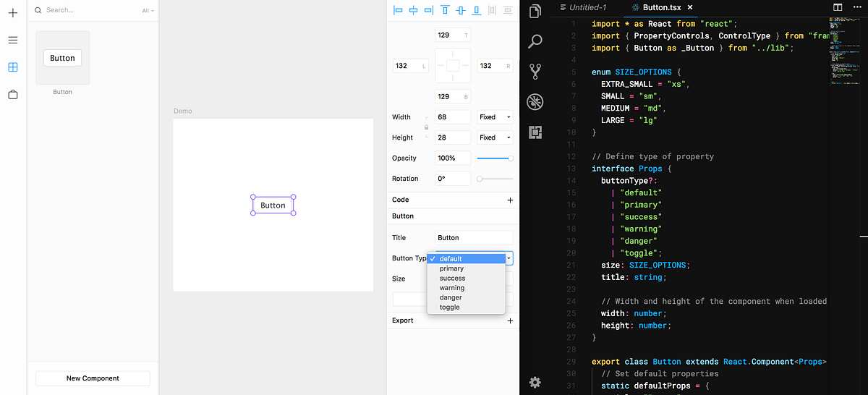Align left edges icon in Framer toolbar

coord(398,10)
